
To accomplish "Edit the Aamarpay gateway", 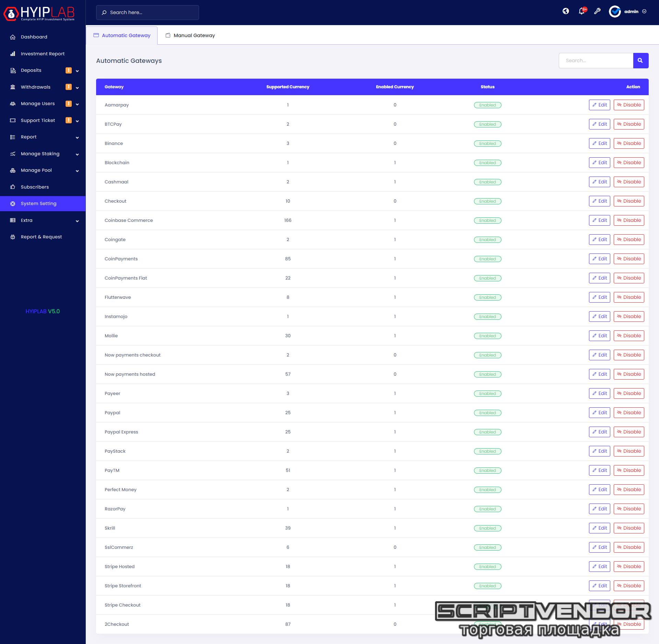I will [599, 105].
